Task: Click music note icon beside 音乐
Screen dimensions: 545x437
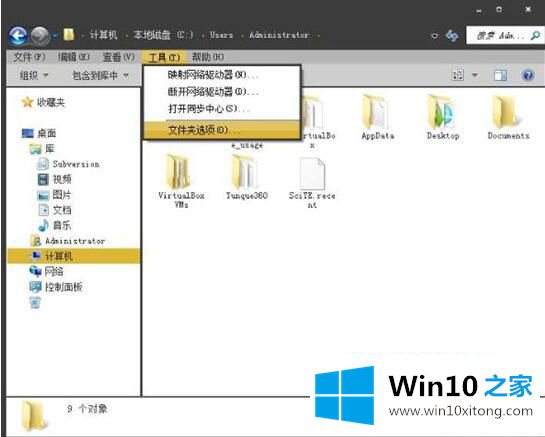Action: click(43, 225)
